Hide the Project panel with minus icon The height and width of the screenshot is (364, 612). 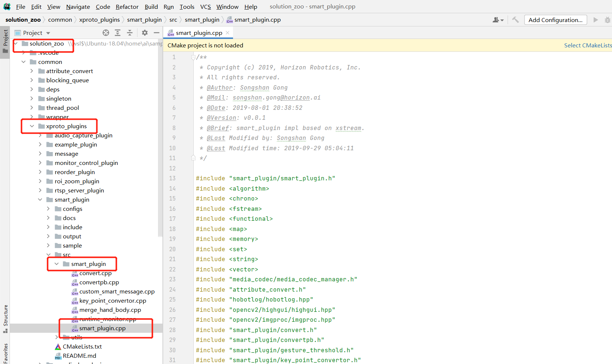157,33
